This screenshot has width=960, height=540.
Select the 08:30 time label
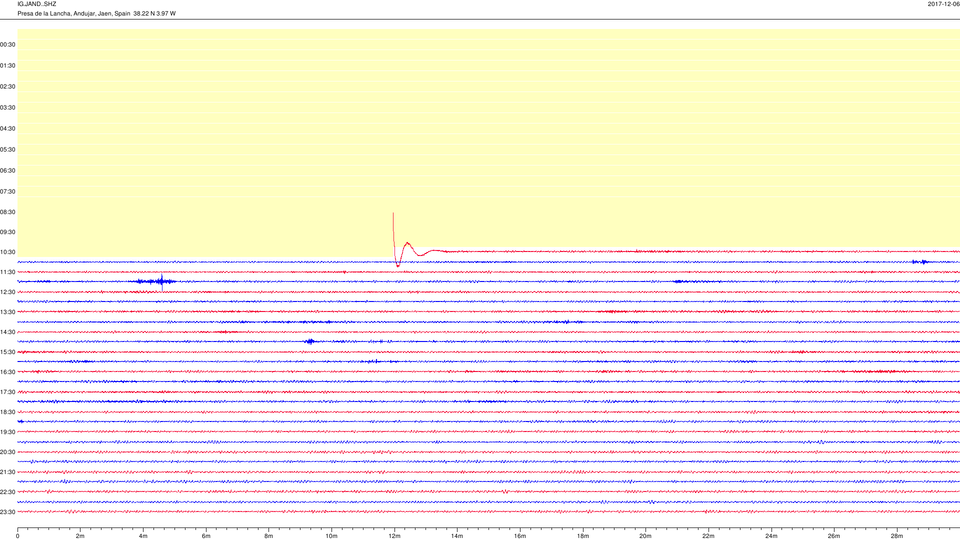point(8,212)
